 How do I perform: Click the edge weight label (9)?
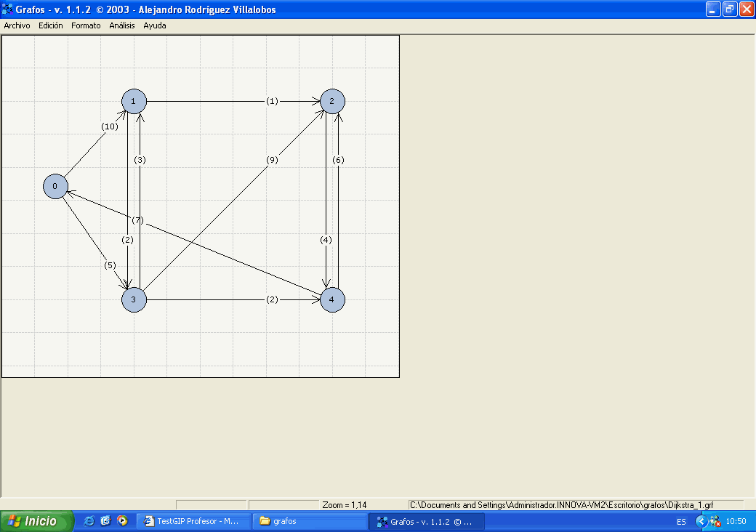pyautogui.click(x=272, y=161)
